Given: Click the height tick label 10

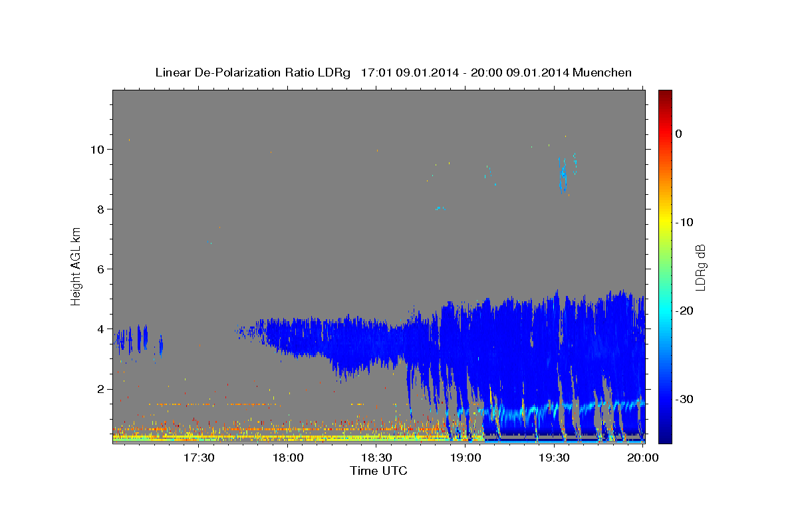Looking at the screenshot, I should pos(98,150).
